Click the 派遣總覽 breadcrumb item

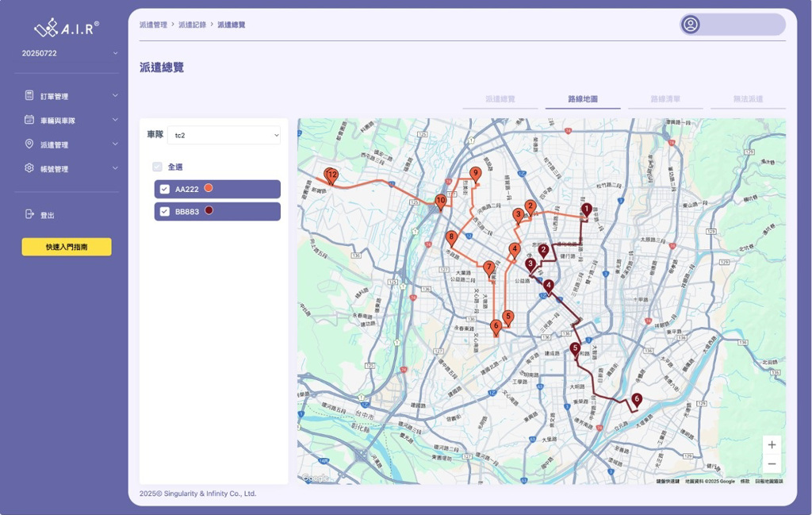[x=231, y=25]
